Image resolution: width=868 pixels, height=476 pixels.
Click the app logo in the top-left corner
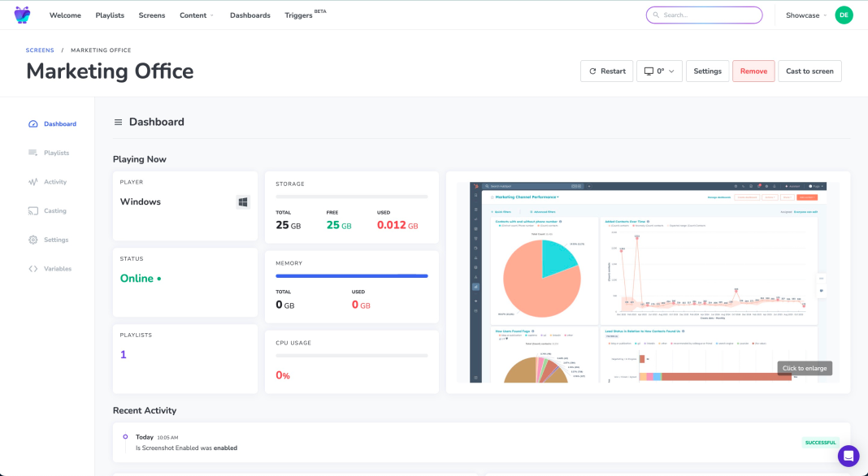click(21, 15)
